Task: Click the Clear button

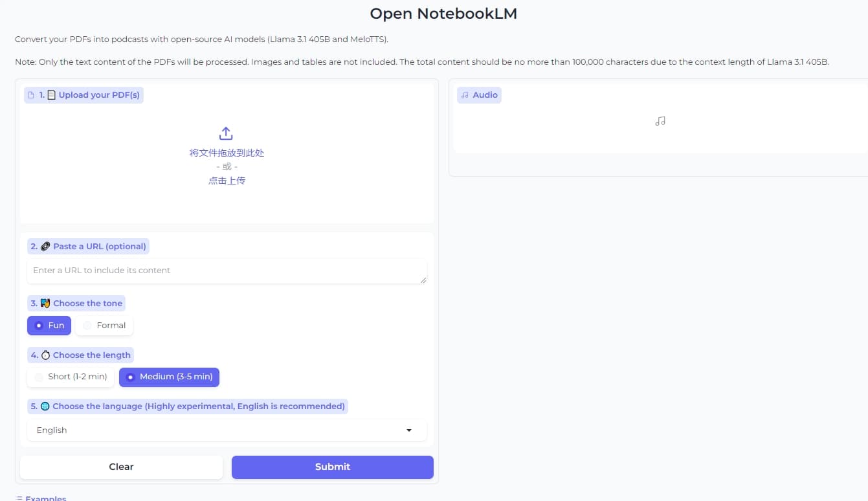Action: pos(121,467)
